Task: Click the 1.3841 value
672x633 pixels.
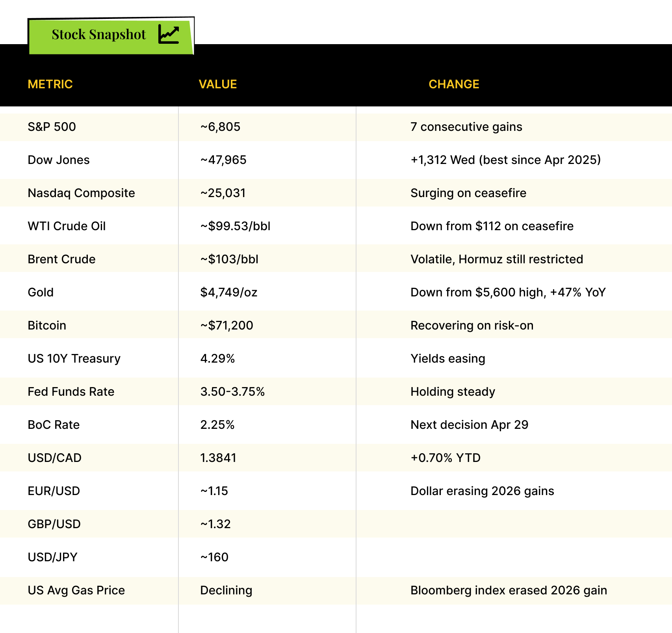Action: (x=218, y=458)
